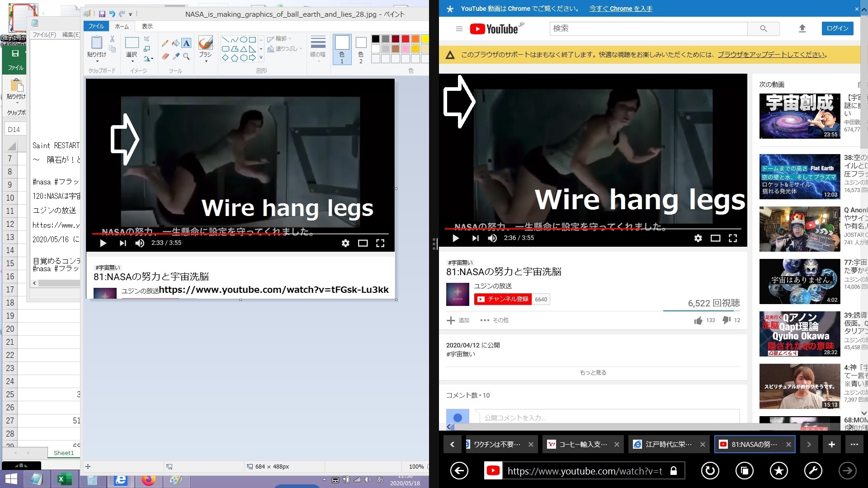Expand description with もっと見る
The width and height of the screenshot is (868, 488).
click(593, 372)
